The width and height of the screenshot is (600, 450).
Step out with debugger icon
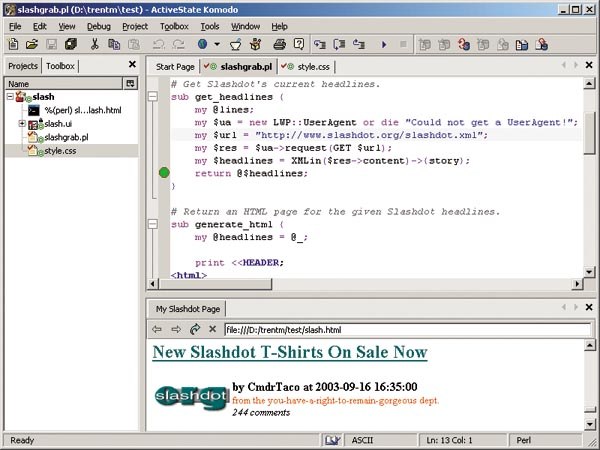click(x=359, y=44)
